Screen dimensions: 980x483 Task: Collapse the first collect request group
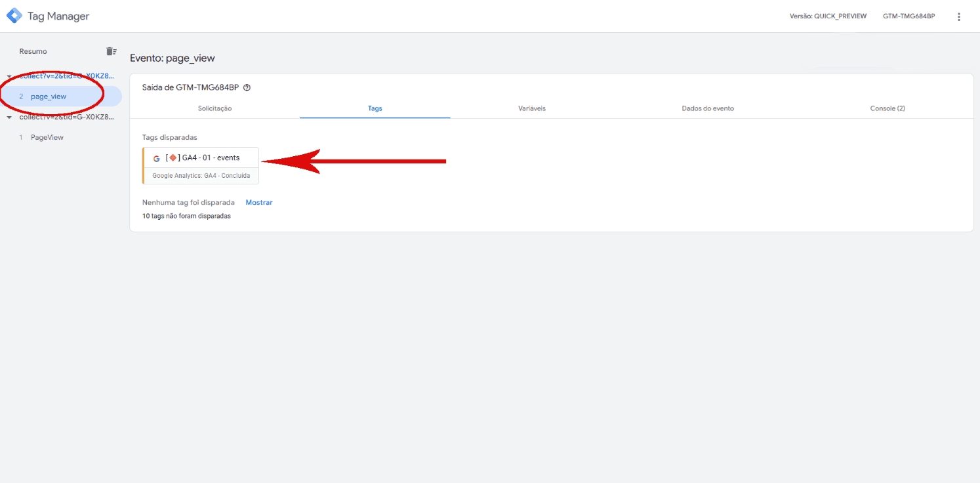pyautogui.click(x=9, y=77)
